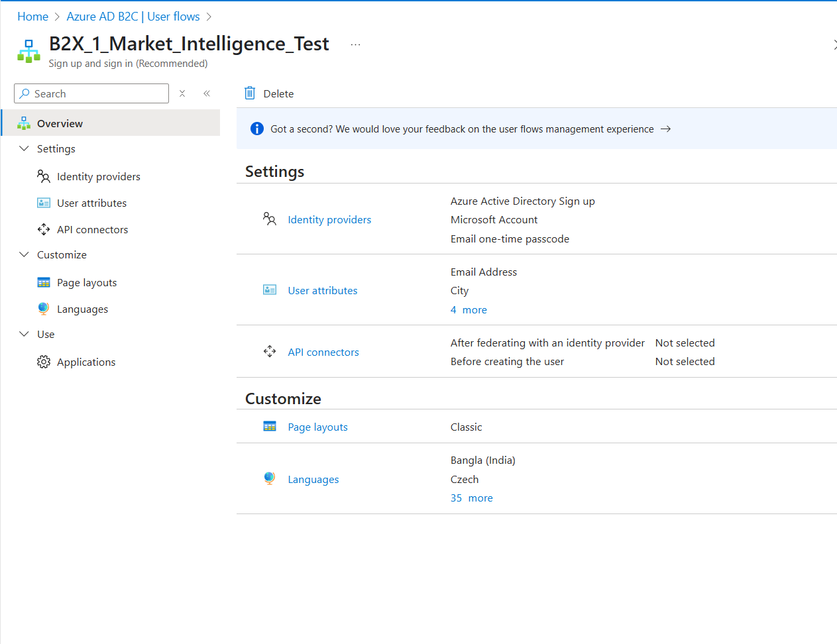The width and height of the screenshot is (837, 644).
Task: Click the API connectors icon in the sidebar
Action: (x=44, y=229)
